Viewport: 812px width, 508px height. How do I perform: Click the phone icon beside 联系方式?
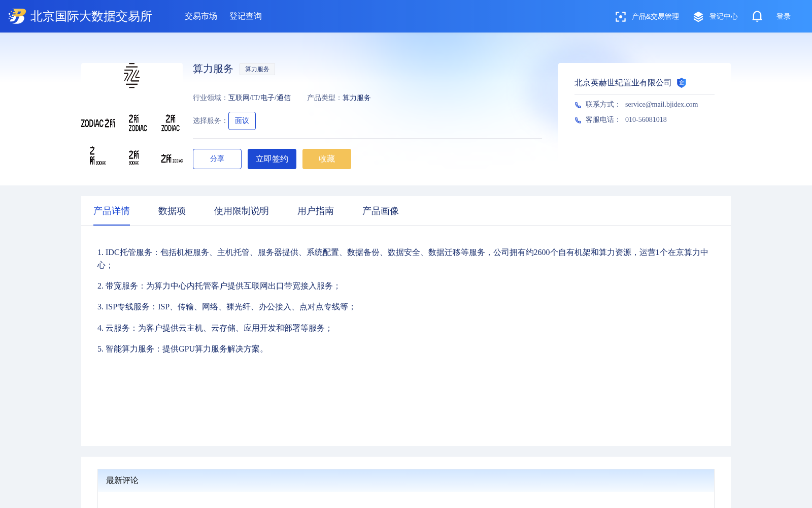tap(578, 105)
